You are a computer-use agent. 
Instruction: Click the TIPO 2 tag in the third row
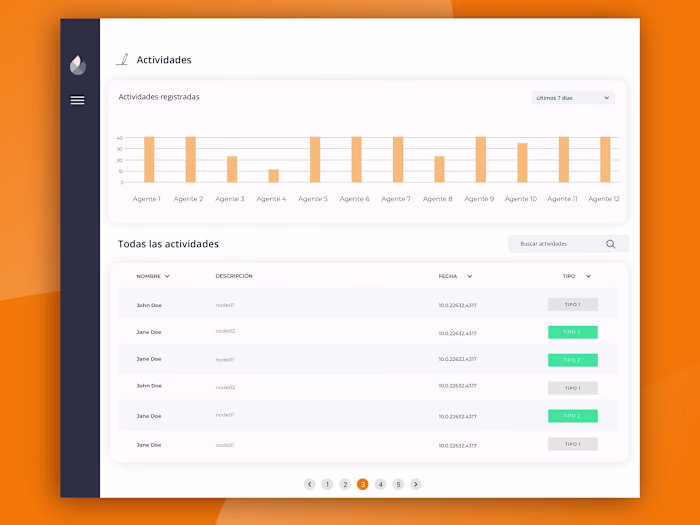coord(573,360)
